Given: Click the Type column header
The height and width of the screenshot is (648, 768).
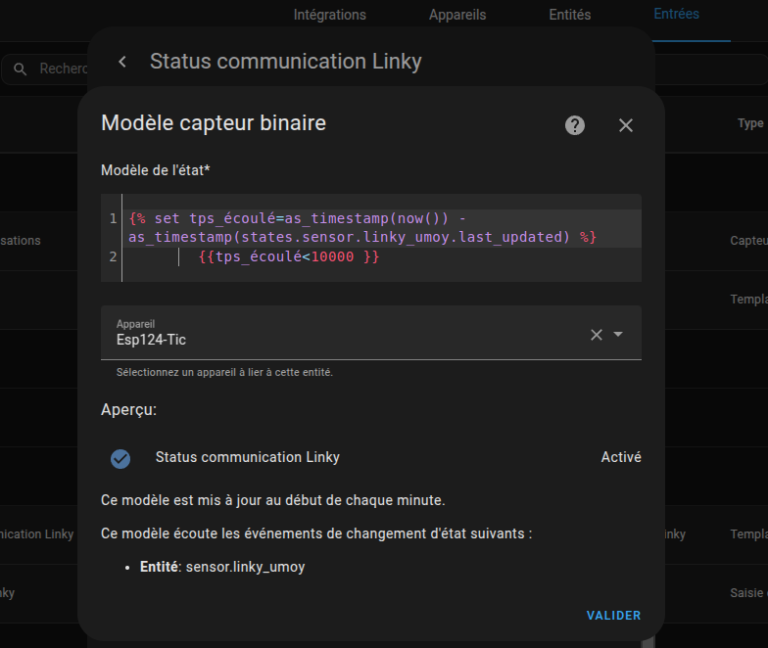Looking at the screenshot, I should pos(750,124).
